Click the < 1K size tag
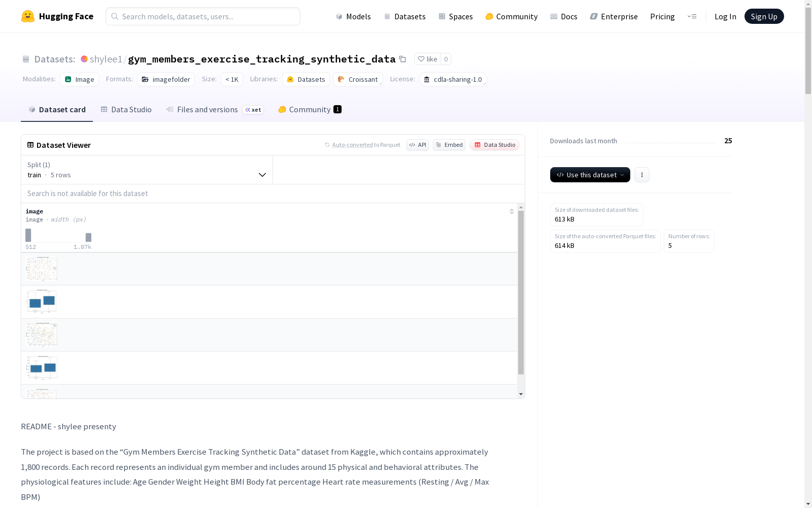812x508 pixels. 232,79
